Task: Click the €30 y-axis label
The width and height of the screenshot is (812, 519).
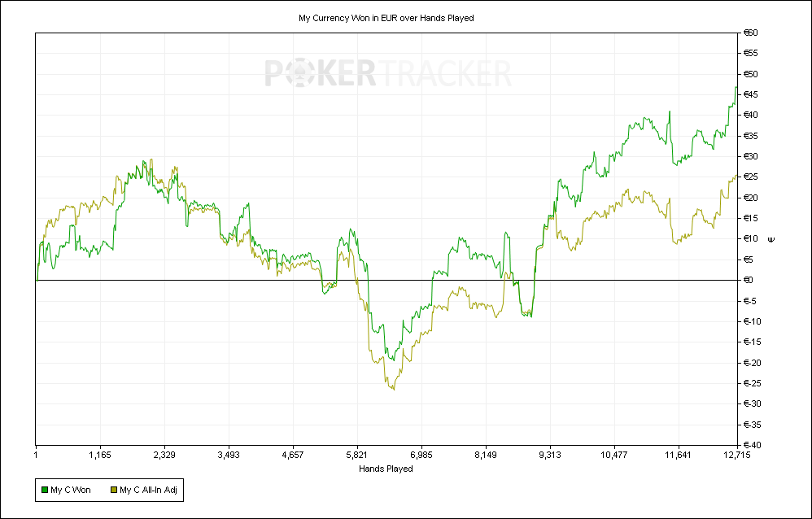Action: 750,156
